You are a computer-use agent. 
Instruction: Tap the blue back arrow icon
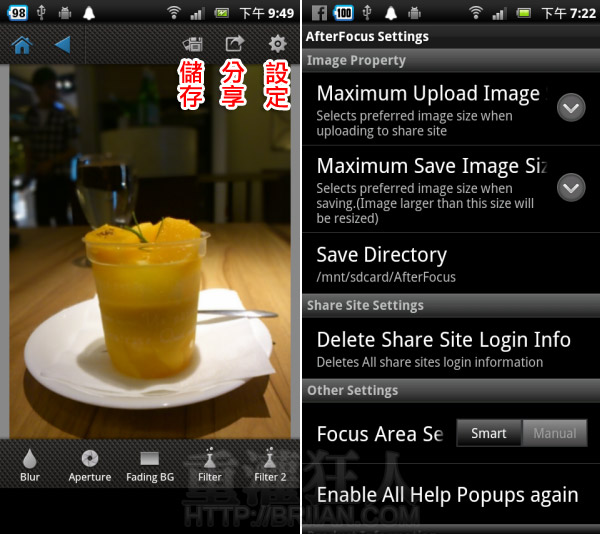(x=63, y=45)
